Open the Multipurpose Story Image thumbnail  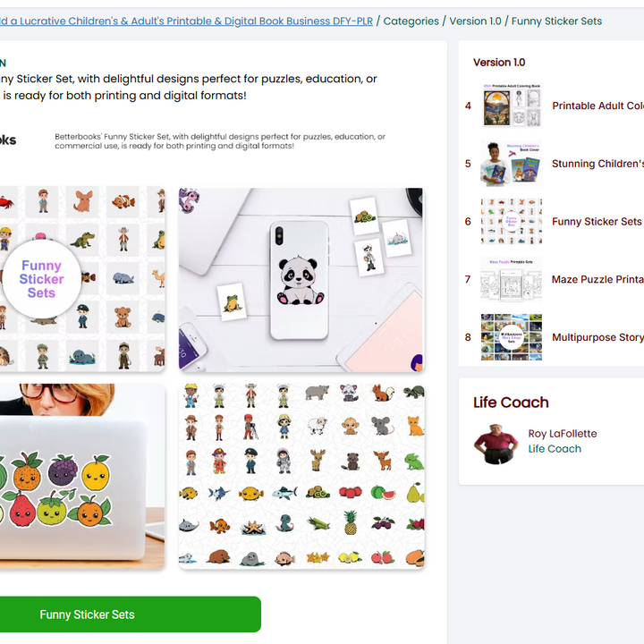[512, 337]
